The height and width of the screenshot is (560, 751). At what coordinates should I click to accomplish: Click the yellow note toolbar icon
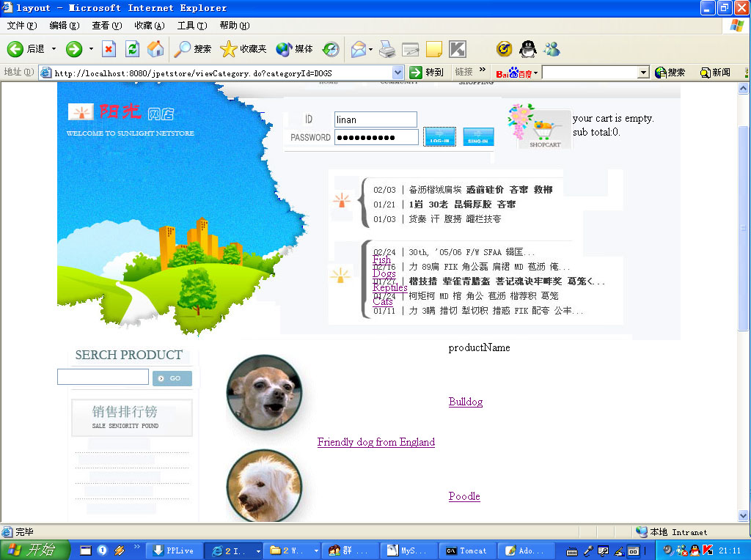(434, 49)
